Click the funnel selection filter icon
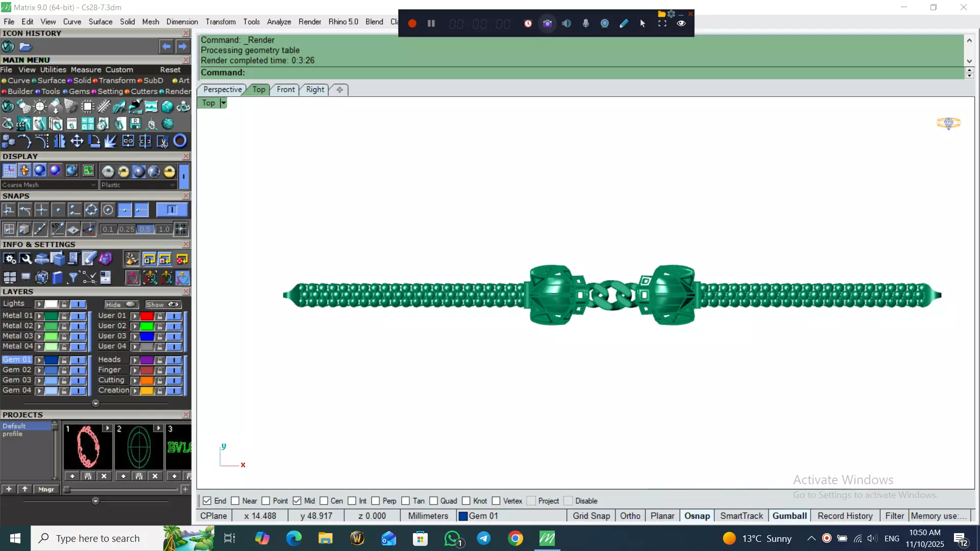Image resolution: width=980 pixels, height=551 pixels. click(73, 278)
